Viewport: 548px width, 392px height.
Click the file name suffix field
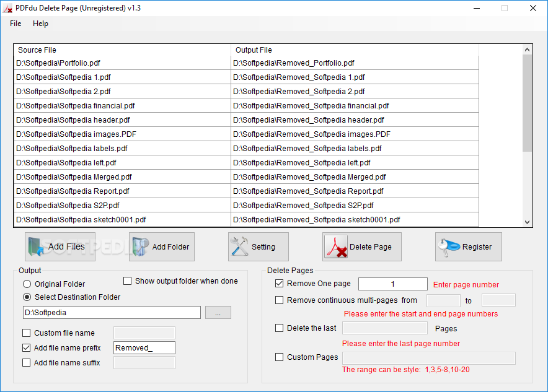(x=144, y=363)
